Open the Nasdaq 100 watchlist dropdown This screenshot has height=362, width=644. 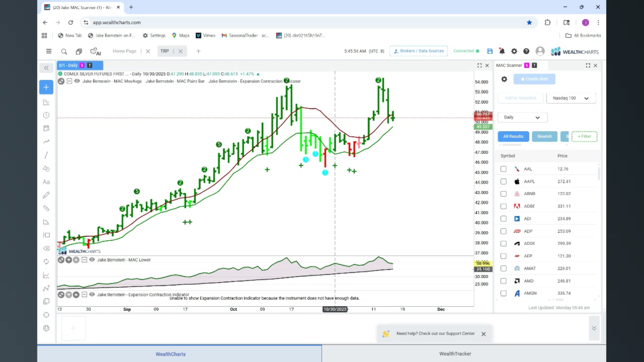click(571, 98)
